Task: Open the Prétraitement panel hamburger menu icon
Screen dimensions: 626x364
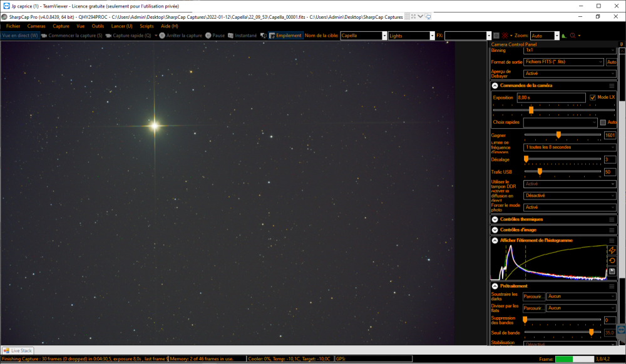Action: 612,286
